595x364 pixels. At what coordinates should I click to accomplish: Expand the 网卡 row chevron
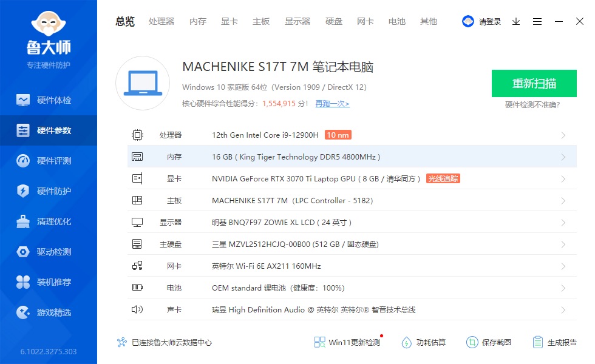point(563,266)
